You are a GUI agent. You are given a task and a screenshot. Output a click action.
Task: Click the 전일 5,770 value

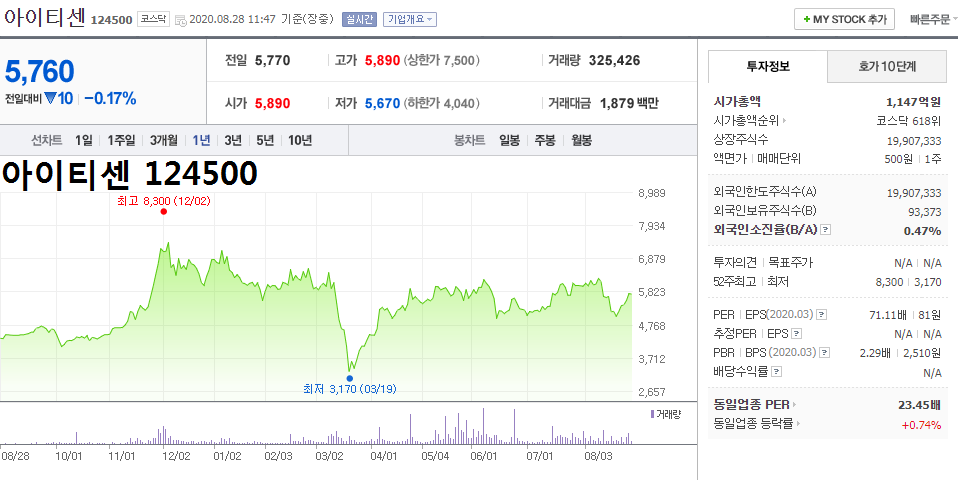pos(272,60)
